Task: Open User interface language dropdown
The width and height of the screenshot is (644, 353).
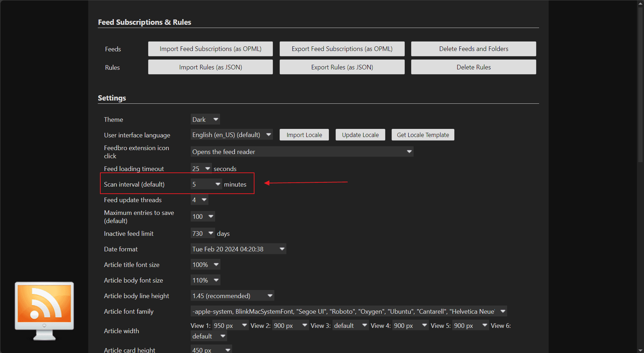Action: (x=232, y=135)
